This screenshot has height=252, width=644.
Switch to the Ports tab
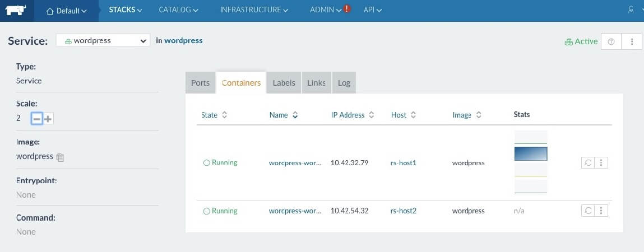pos(201,82)
